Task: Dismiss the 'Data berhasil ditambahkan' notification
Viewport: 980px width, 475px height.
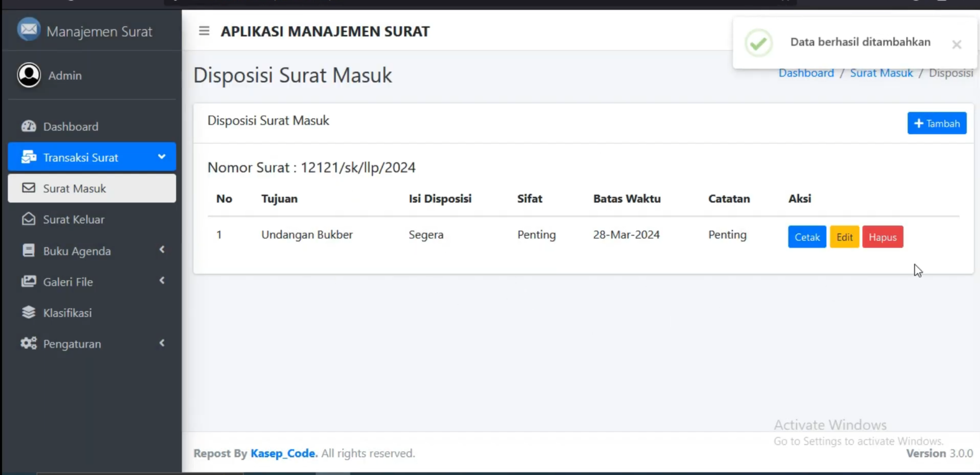Action: pyautogui.click(x=957, y=44)
